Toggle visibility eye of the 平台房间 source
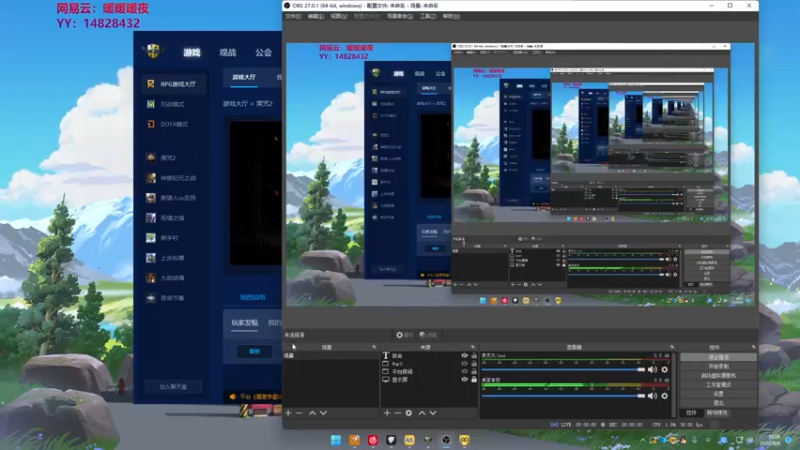The width and height of the screenshot is (800, 450). (464, 371)
